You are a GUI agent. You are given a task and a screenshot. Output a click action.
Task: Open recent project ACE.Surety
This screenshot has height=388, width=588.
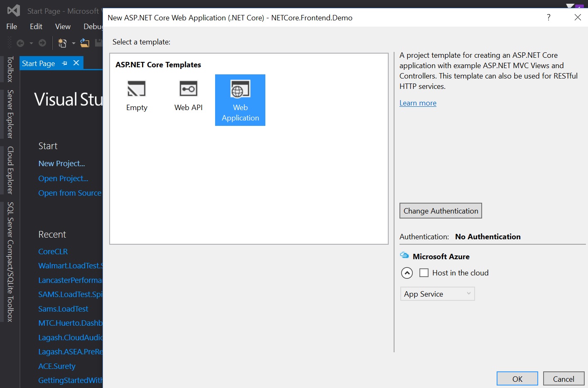pyautogui.click(x=57, y=366)
